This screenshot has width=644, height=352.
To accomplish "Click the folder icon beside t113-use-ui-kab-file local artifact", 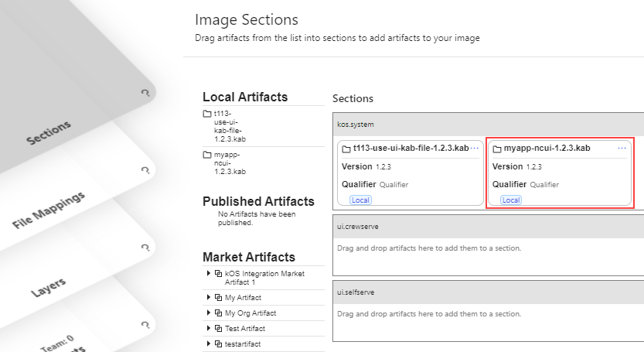I will pos(207,114).
